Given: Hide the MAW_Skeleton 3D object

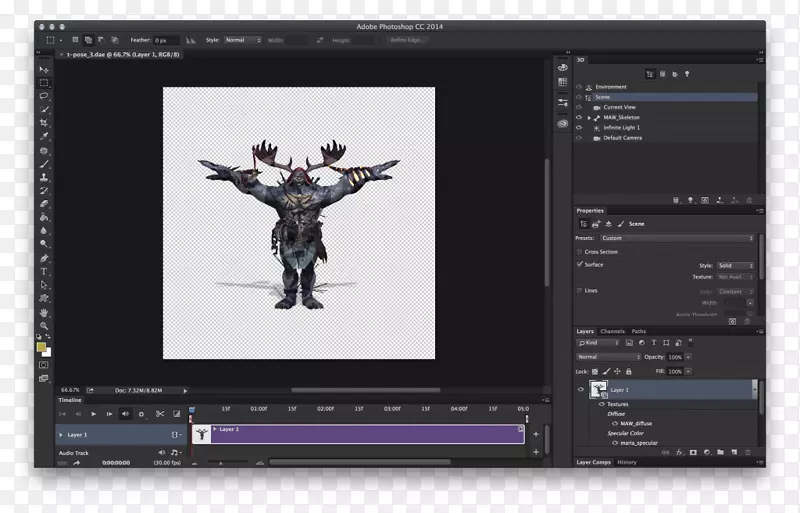Looking at the screenshot, I should click(579, 117).
